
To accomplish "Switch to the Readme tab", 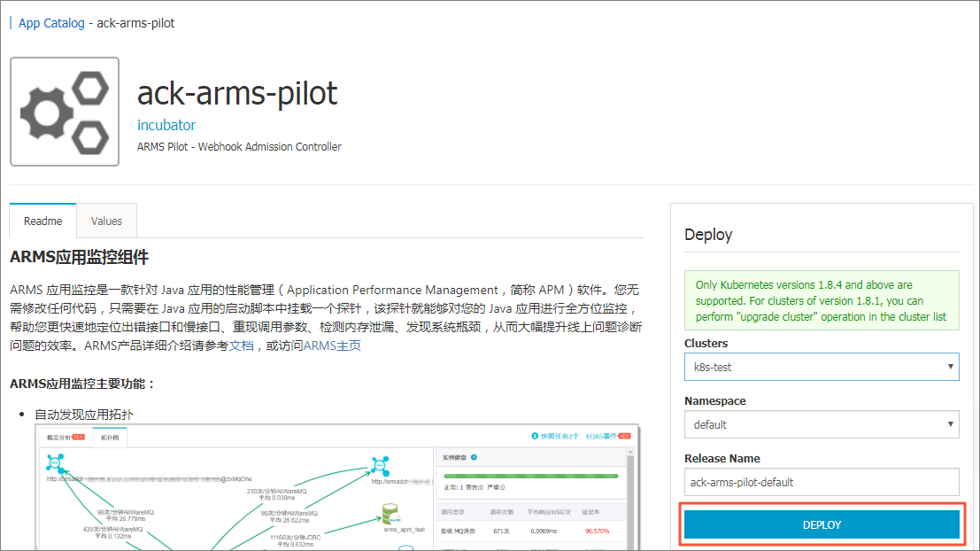I will click(x=43, y=221).
